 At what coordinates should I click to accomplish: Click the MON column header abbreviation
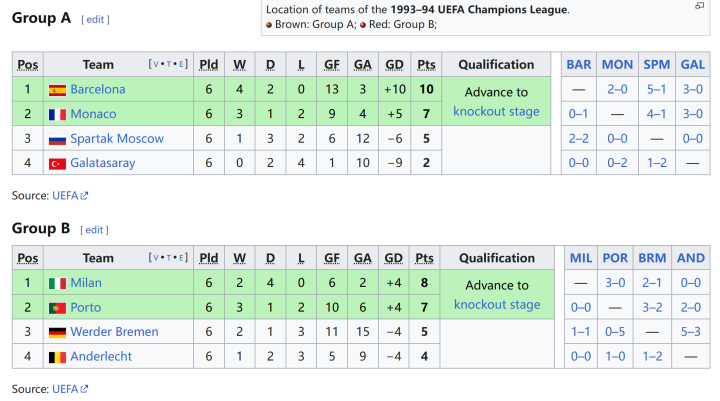pos(617,64)
